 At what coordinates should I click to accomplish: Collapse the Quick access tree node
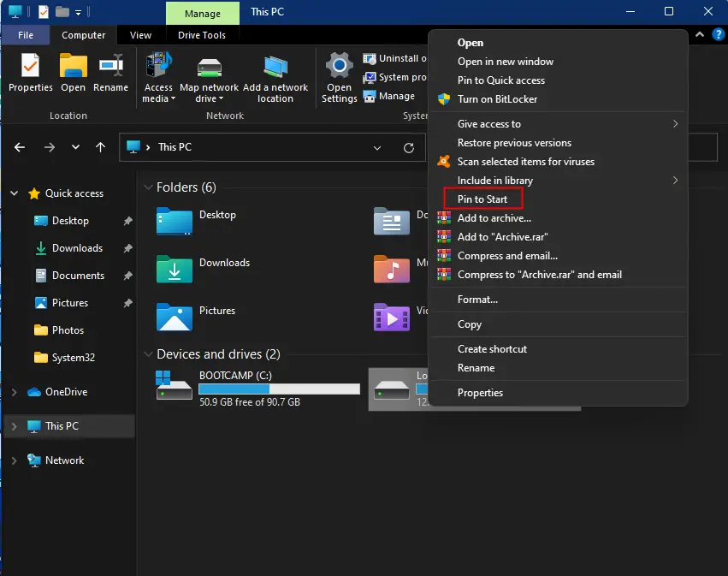pyautogui.click(x=15, y=193)
